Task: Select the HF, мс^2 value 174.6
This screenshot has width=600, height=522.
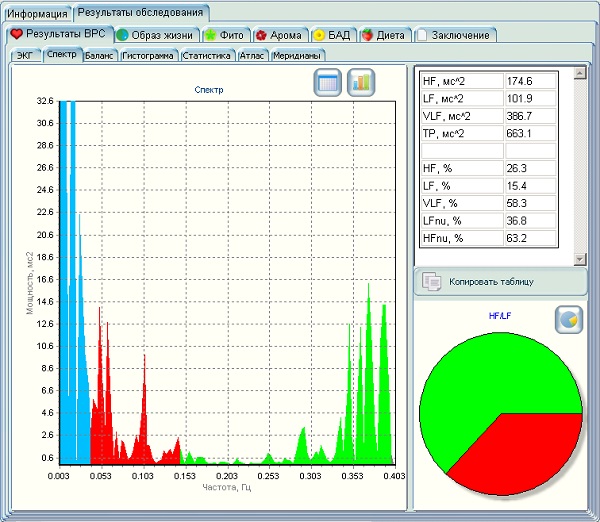Action: (530, 81)
